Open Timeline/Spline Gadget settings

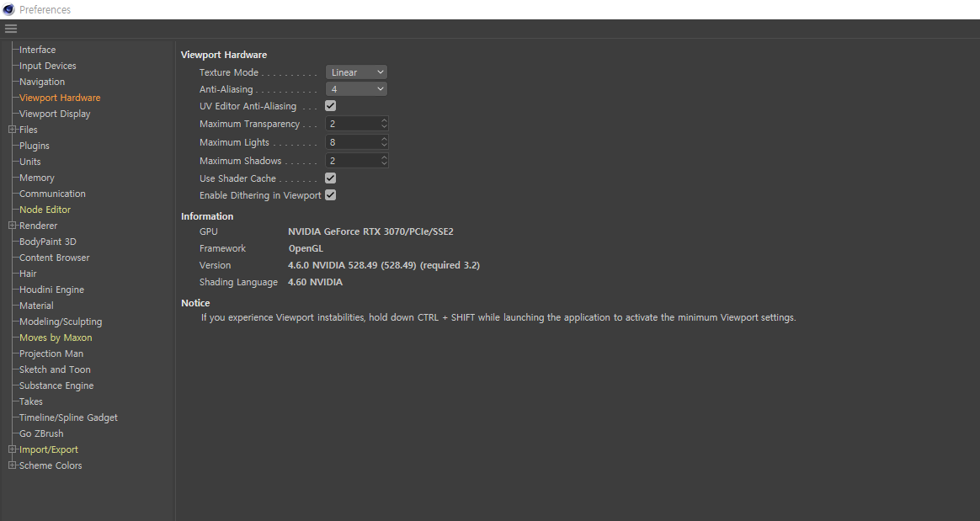[68, 417]
